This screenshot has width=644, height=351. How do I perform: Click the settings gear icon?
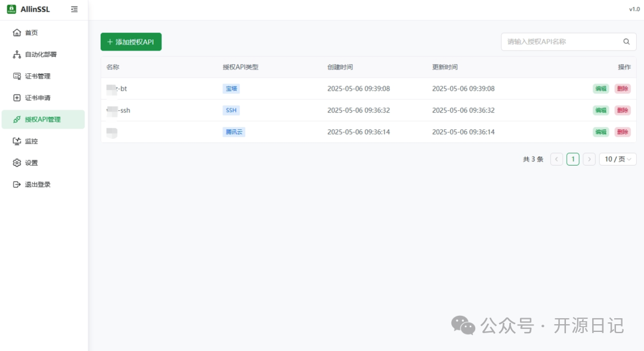pos(17,163)
